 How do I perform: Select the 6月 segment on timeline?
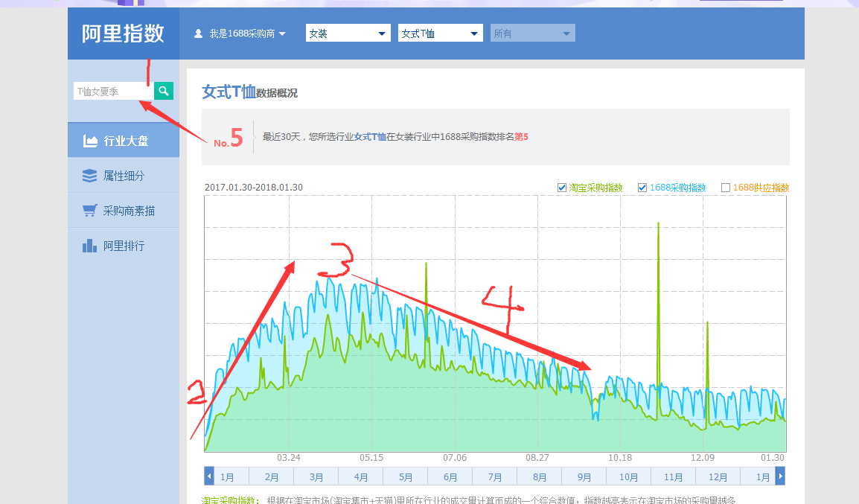tap(450, 476)
